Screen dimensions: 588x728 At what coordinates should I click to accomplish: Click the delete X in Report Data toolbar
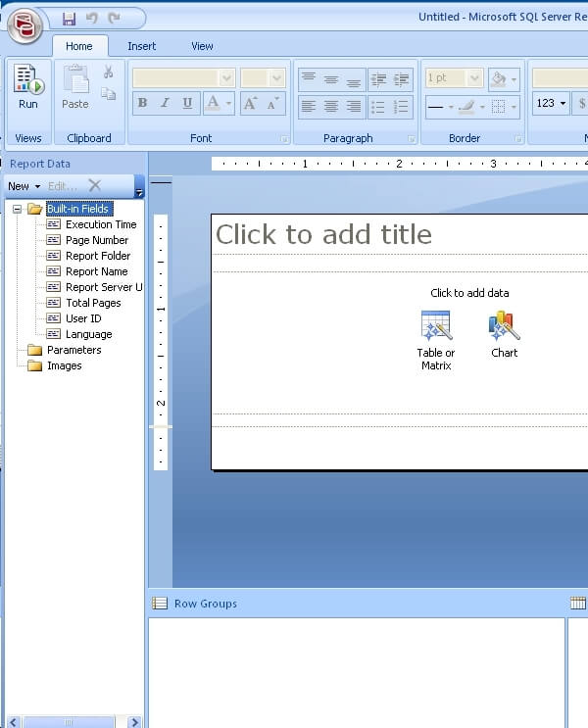pos(95,186)
